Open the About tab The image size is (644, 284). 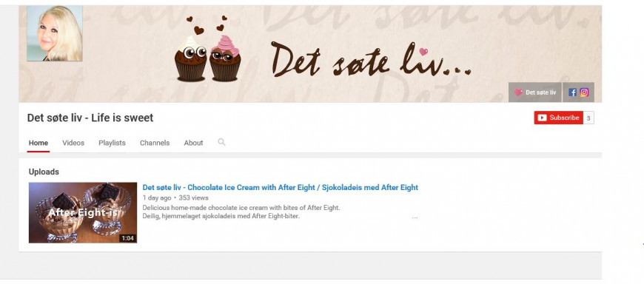[193, 143]
